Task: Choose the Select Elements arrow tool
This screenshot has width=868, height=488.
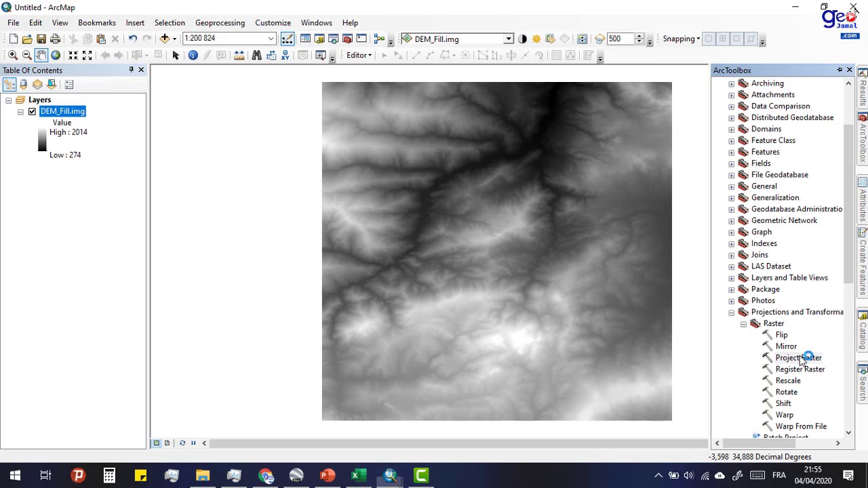Action: point(176,55)
